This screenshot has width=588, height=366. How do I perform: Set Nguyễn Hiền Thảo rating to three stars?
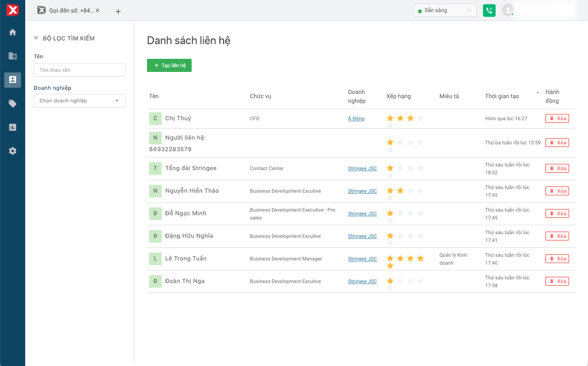click(410, 191)
